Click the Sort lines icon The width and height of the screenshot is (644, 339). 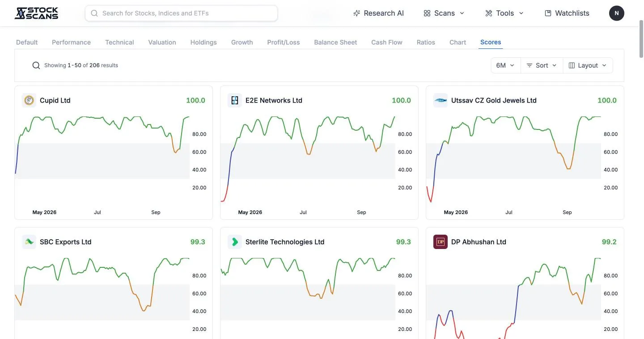coord(530,65)
